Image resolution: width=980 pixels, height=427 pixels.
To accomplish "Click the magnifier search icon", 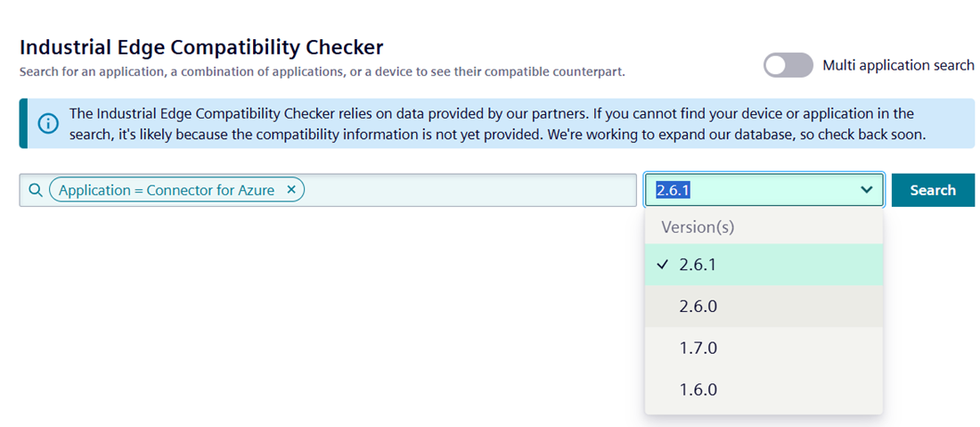I will (x=36, y=190).
